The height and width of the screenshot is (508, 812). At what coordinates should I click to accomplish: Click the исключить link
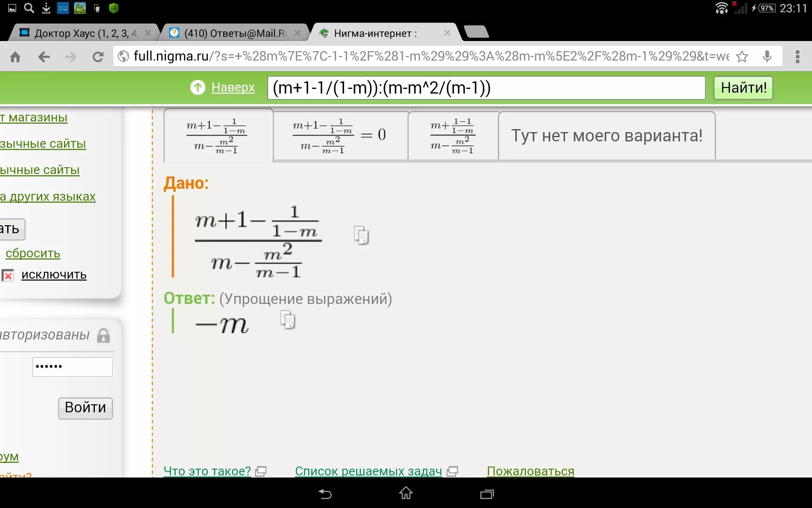click(x=54, y=275)
